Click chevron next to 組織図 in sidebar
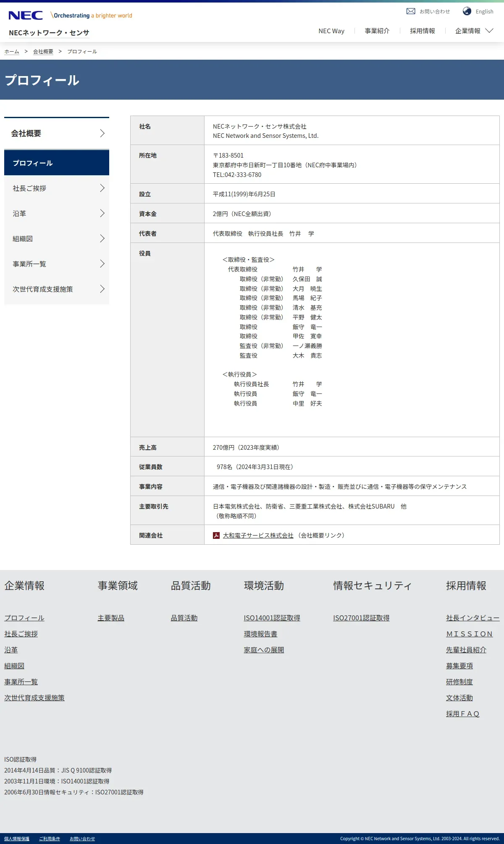 (x=102, y=238)
